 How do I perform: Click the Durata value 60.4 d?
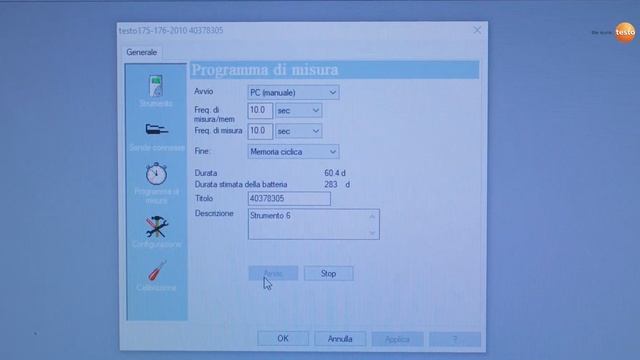coord(335,173)
